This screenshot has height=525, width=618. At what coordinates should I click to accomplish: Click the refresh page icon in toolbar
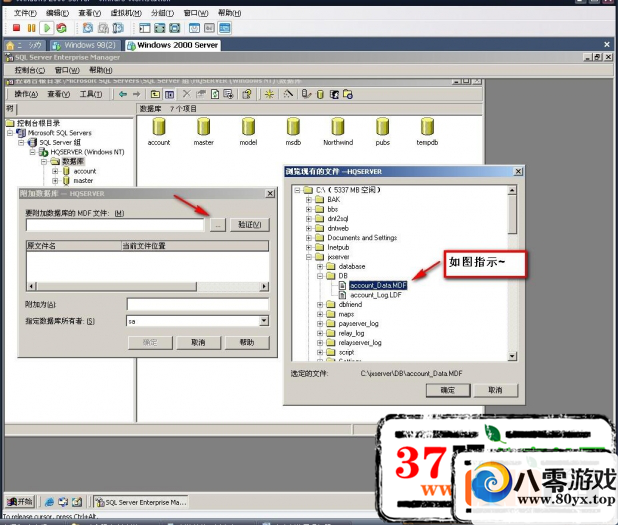tap(215, 94)
